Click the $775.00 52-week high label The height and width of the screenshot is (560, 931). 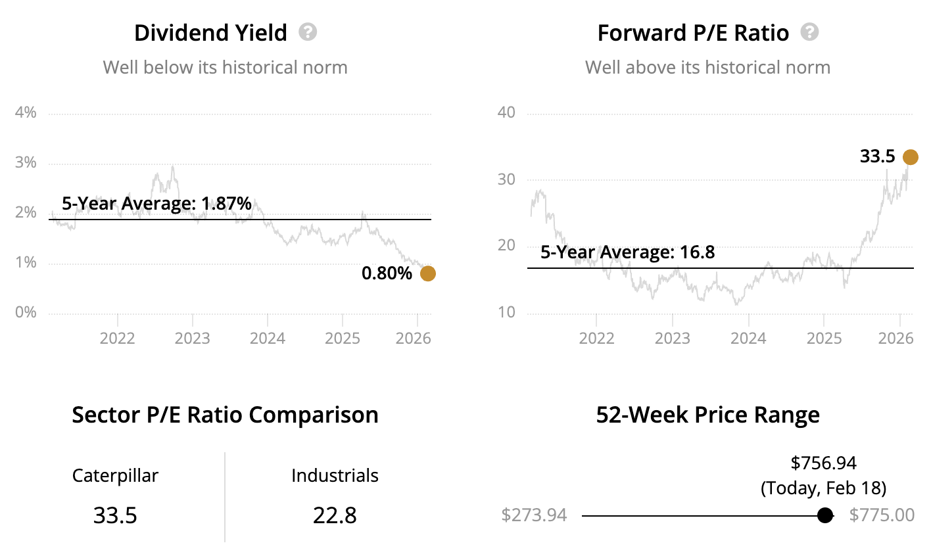click(x=882, y=515)
